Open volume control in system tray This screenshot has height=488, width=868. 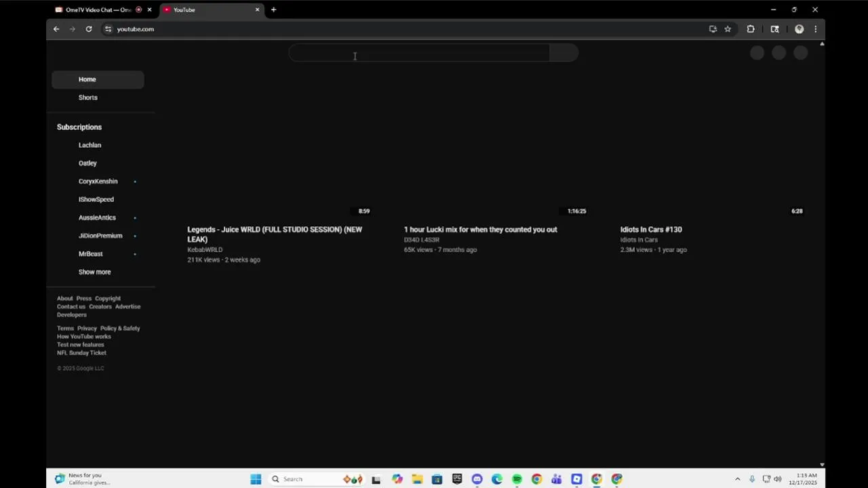[778, 479]
